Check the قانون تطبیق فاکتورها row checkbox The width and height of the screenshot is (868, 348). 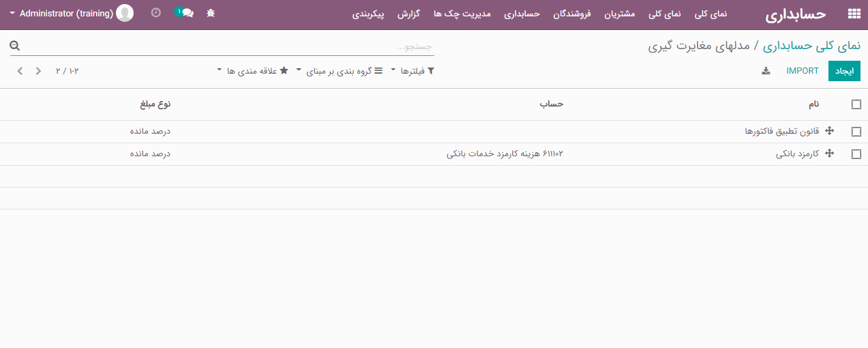coord(856,132)
